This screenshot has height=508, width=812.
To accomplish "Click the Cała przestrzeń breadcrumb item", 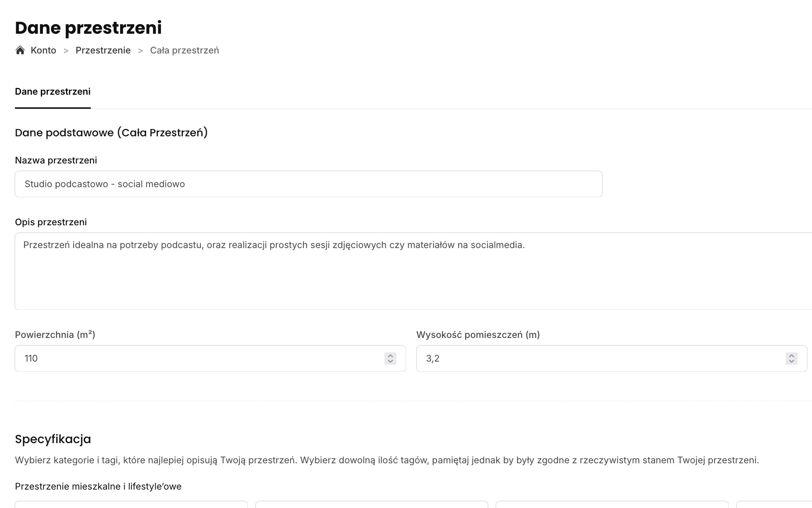I will click(184, 50).
